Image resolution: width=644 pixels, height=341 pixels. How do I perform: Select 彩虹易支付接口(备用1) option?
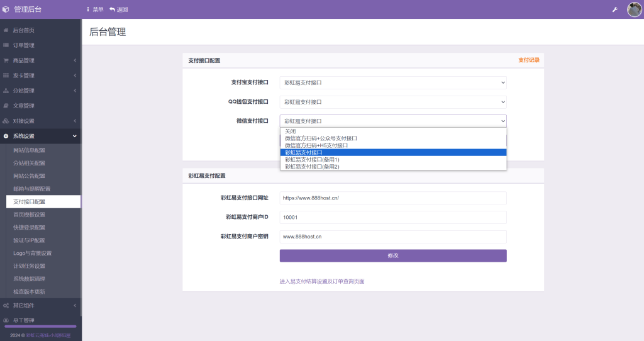(x=393, y=159)
